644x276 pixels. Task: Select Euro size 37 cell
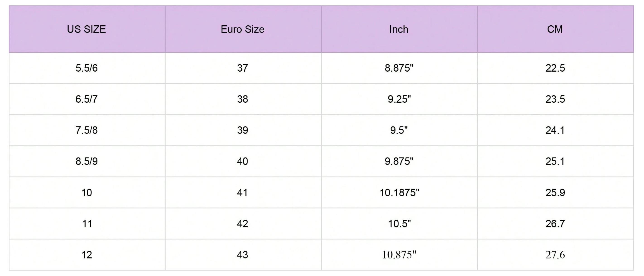pos(243,68)
